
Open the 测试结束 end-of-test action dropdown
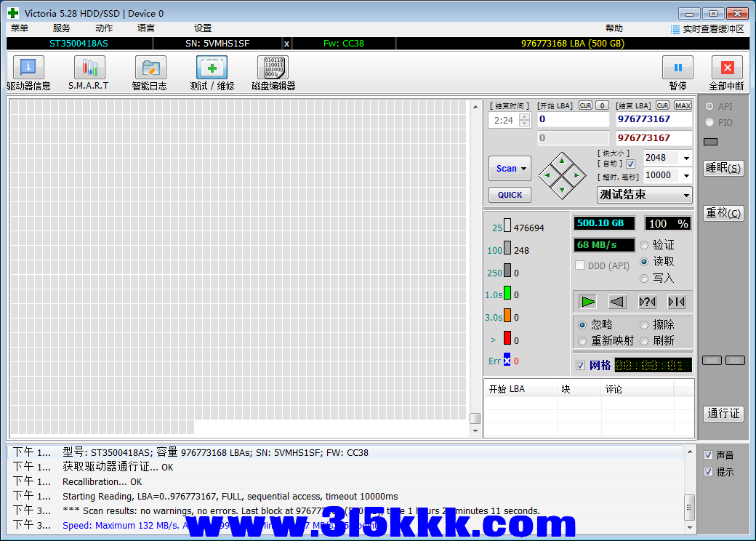(x=685, y=195)
